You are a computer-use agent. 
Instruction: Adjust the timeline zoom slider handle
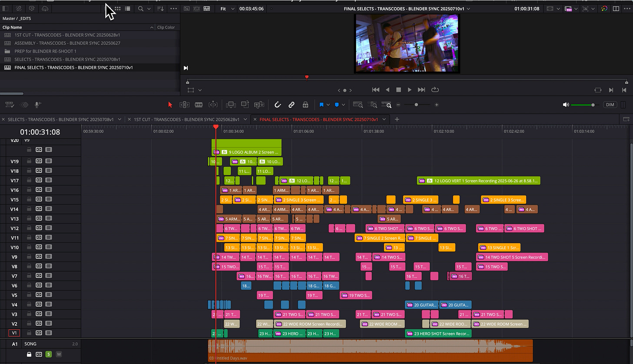[x=416, y=105]
